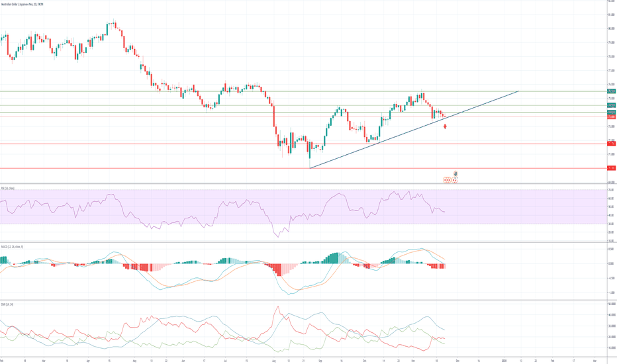Click the 2020 label on the time axis
Viewport: 617px width, 364px height.
(504, 361)
